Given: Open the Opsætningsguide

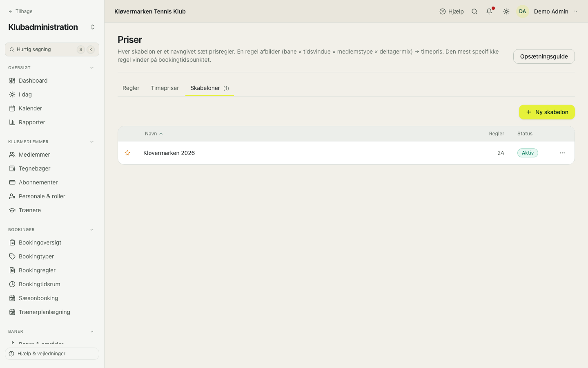Looking at the screenshot, I should click(544, 56).
